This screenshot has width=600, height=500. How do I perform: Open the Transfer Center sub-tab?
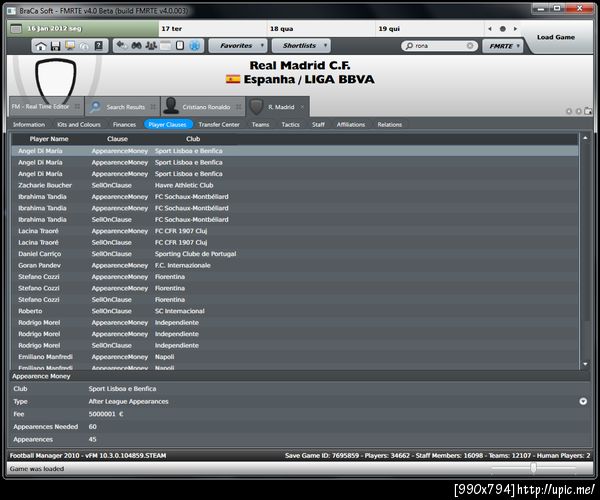(219, 125)
